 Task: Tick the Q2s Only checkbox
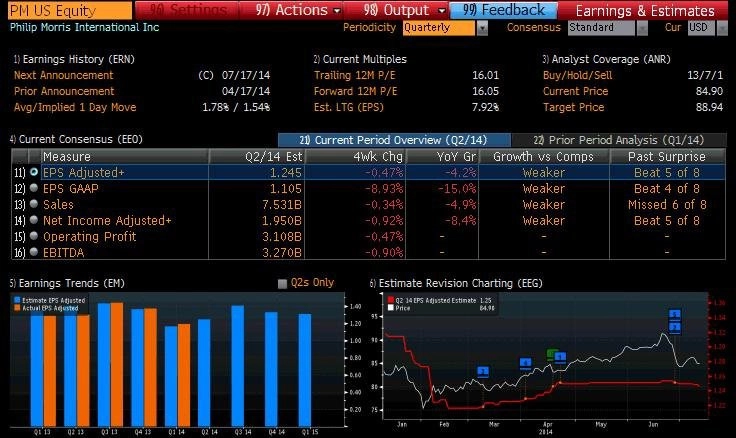[x=282, y=284]
